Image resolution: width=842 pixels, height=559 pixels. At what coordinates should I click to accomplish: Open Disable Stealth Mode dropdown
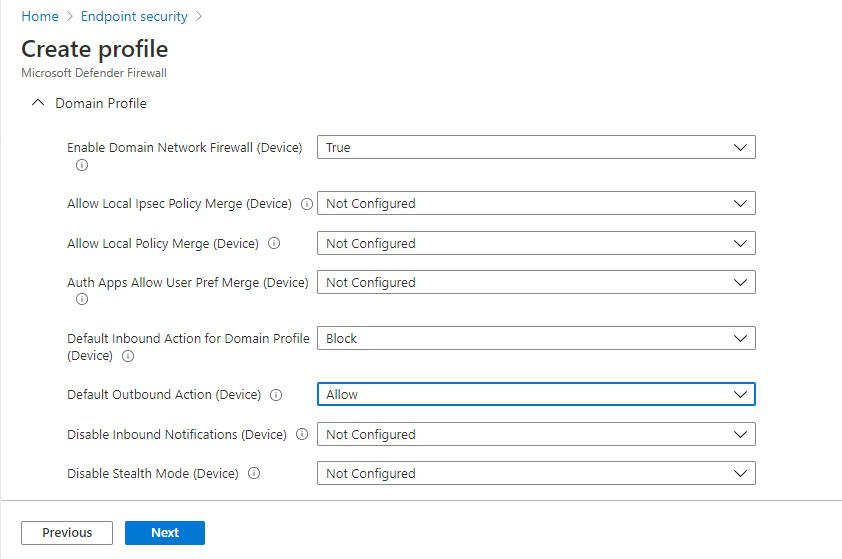(x=536, y=474)
